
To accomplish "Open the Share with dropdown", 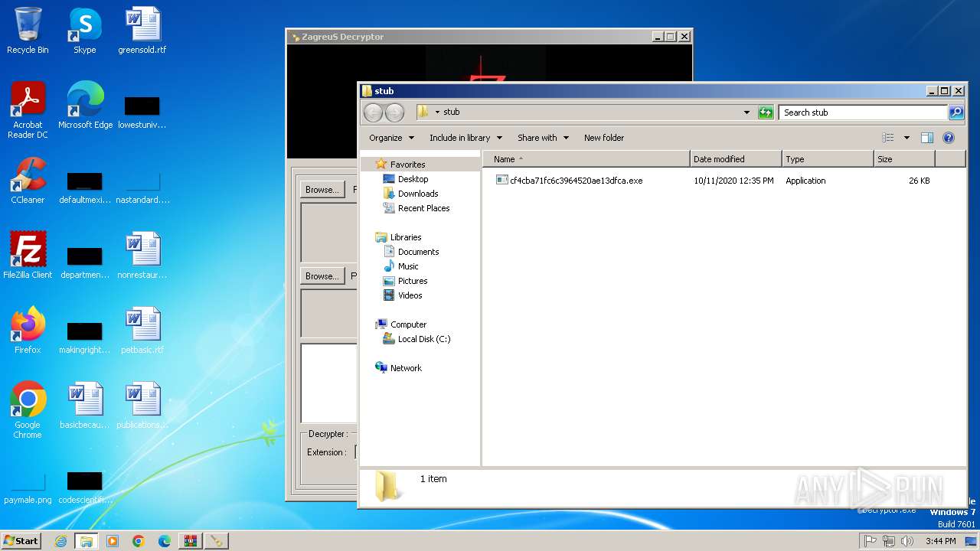I will [543, 138].
